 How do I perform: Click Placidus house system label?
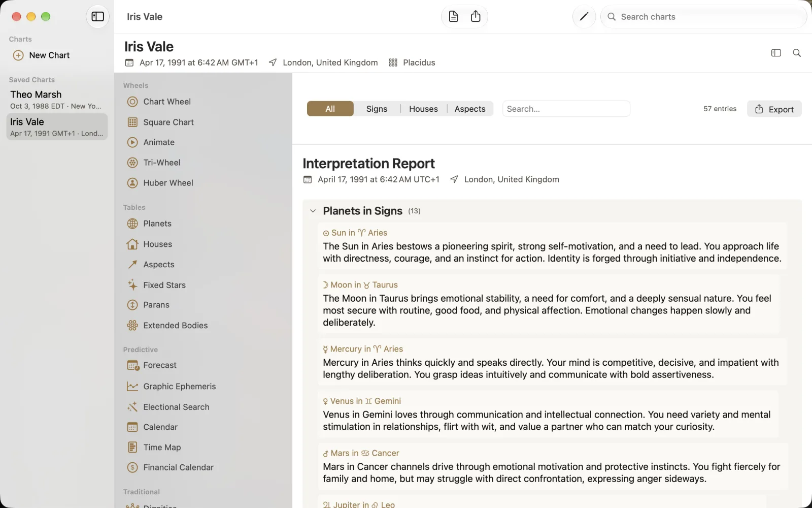tap(419, 62)
